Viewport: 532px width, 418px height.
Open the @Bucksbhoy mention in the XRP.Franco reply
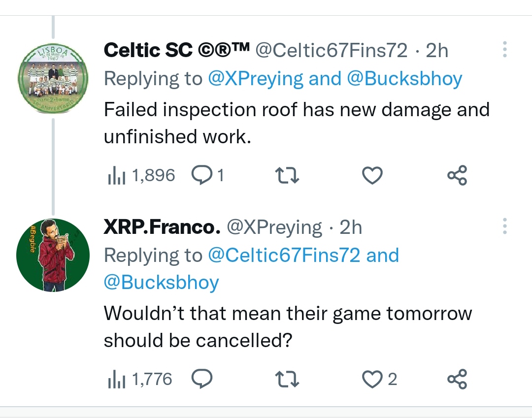161,283
